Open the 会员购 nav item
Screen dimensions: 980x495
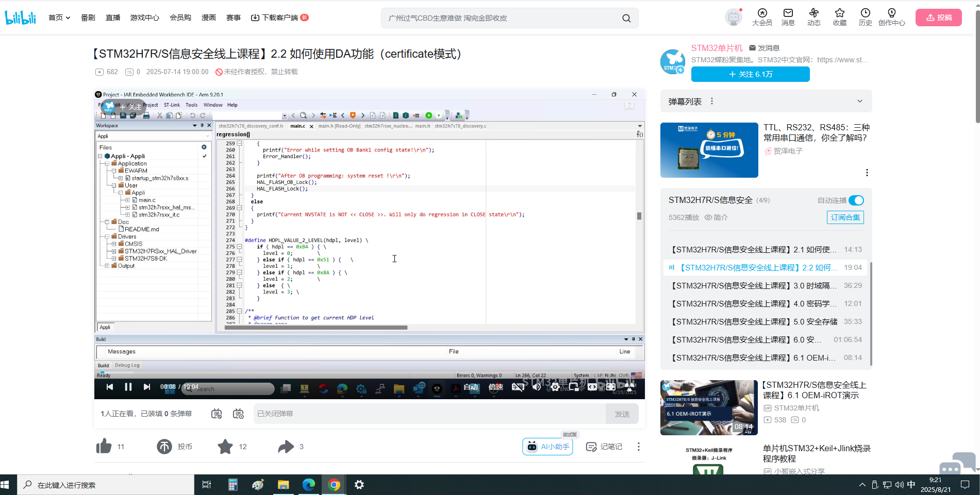180,18
